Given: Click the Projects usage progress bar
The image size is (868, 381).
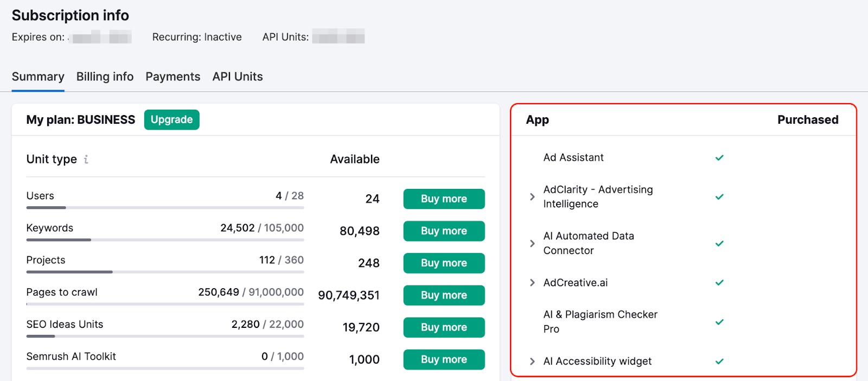Looking at the screenshot, I should [x=165, y=272].
